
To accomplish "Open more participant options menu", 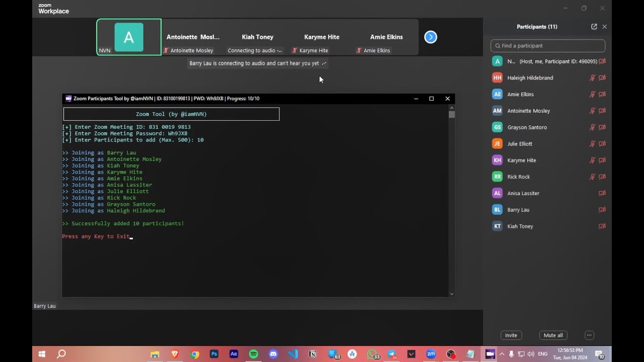I will coord(589,335).
